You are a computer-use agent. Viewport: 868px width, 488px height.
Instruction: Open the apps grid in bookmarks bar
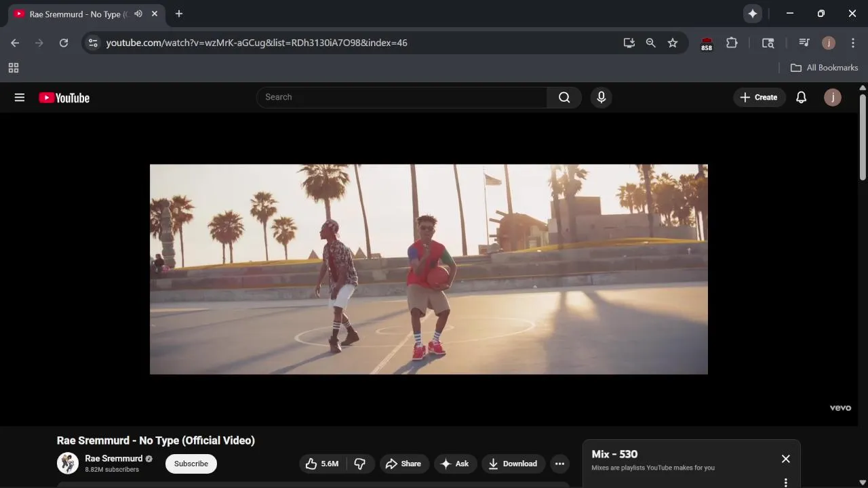(x=14, y=68)
